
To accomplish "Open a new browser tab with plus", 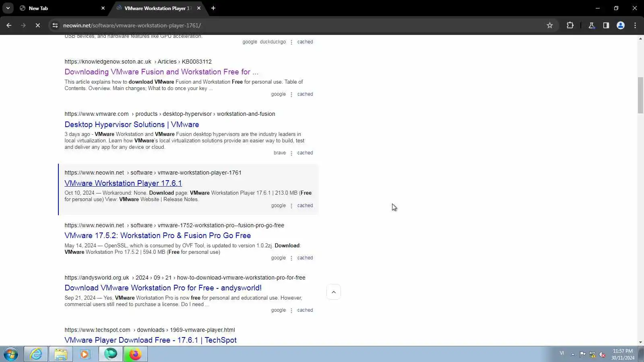I will click(213, 8).
